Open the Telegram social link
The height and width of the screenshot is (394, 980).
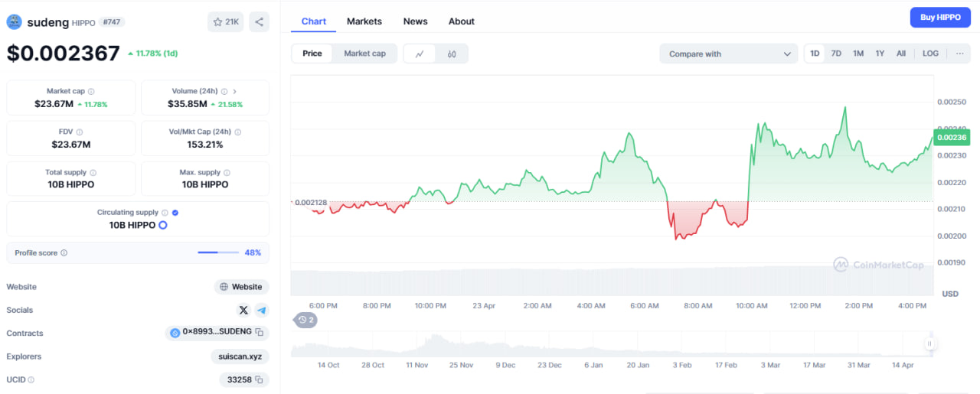(262, 310)
